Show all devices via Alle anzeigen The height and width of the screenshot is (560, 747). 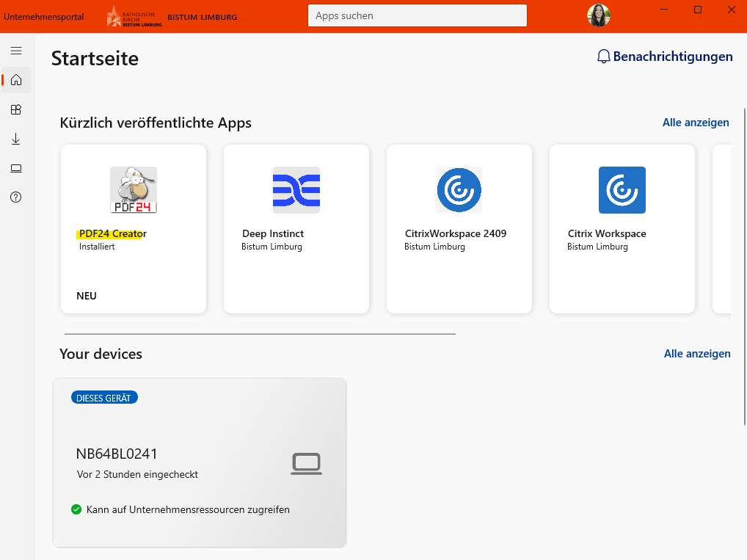[697, 354]
